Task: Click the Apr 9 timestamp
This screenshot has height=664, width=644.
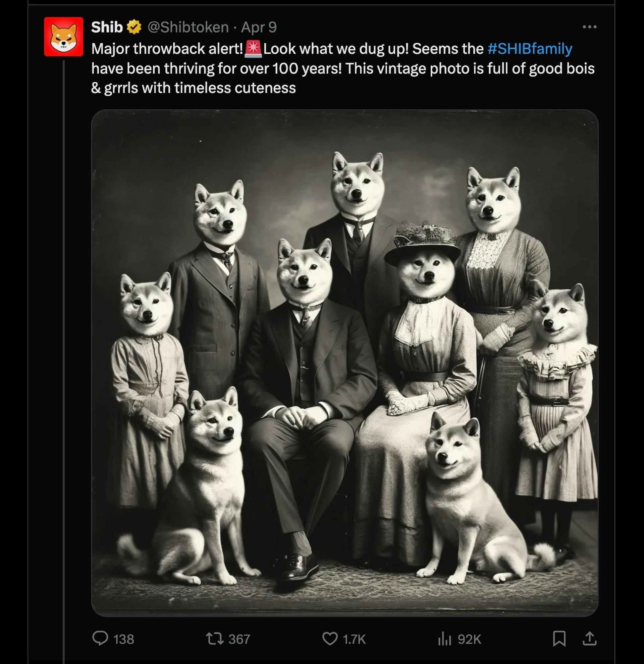Action: point(259,27)
